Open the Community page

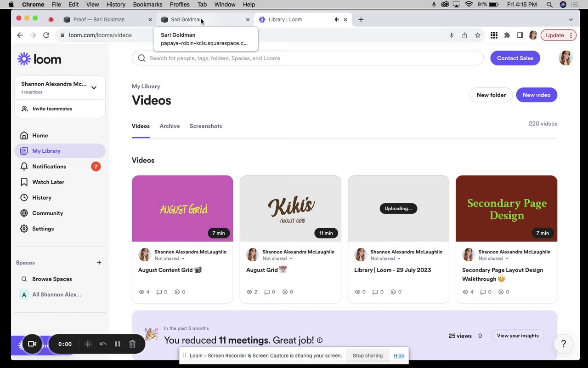(x=60, y=213)
